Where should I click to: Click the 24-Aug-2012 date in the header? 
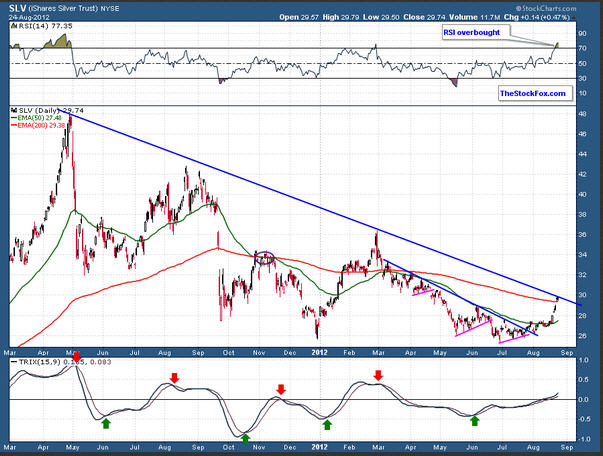coord(26,17)
